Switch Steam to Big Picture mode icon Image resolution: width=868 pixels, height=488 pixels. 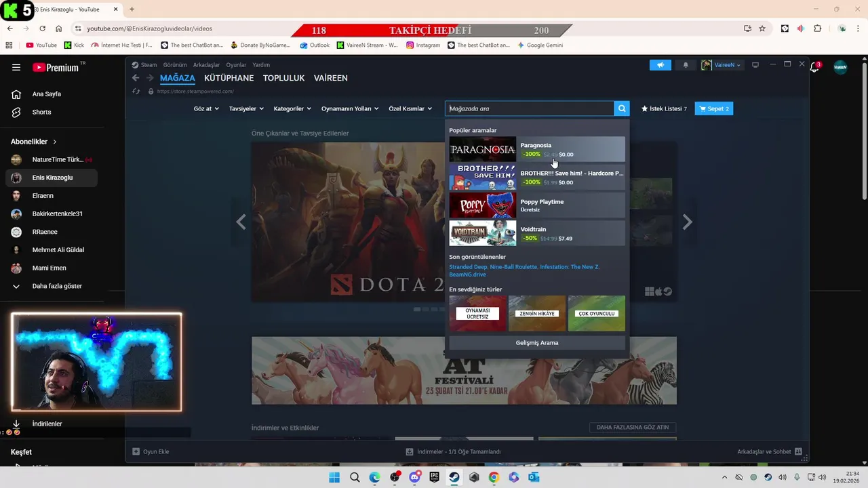point(755,65)
